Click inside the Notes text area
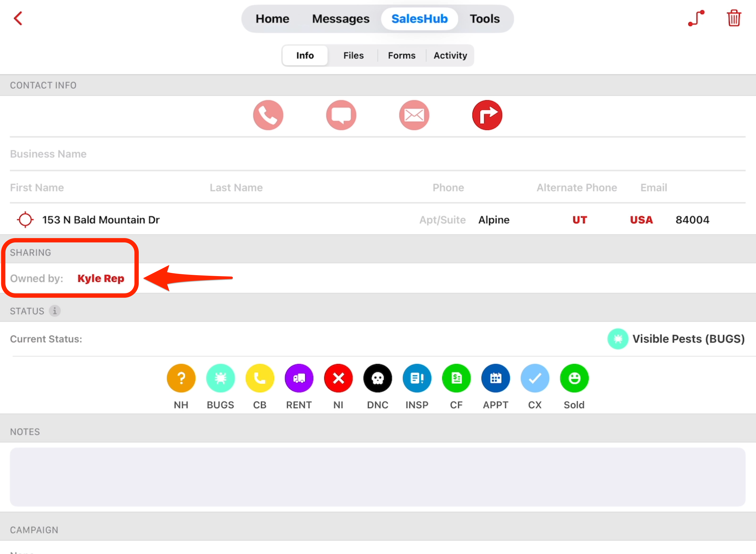The image size is (756, 554). pos(377,476)
